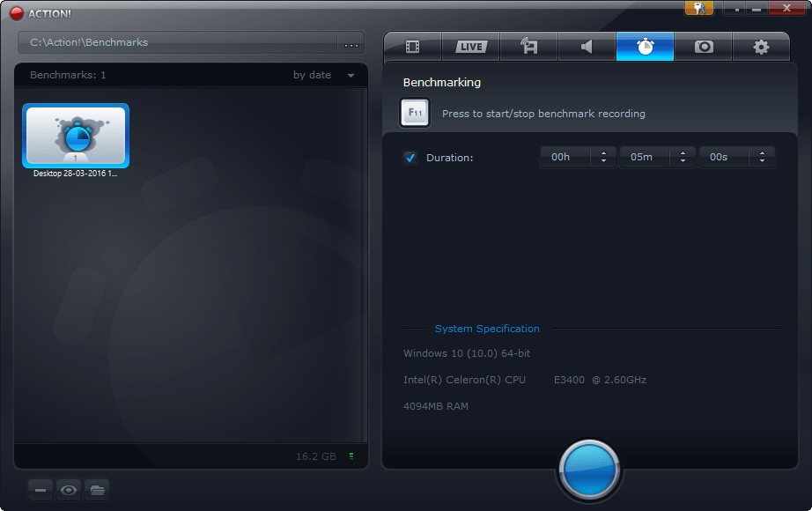Click the green disk space indicator
Screen dimensions: 812x511
pyautogui.click(x=351, y=456)
